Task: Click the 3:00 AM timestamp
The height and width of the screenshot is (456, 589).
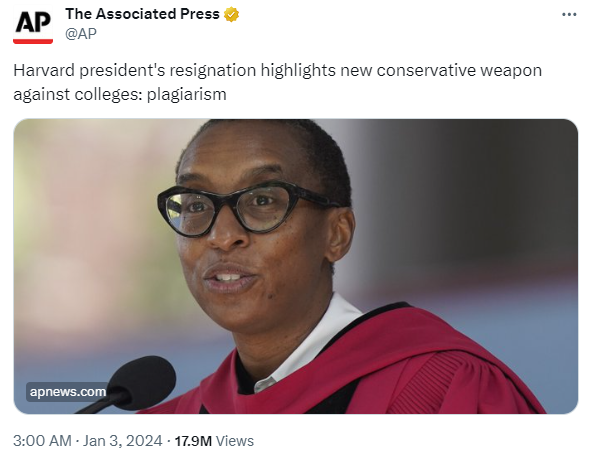Action: (42, 441)
